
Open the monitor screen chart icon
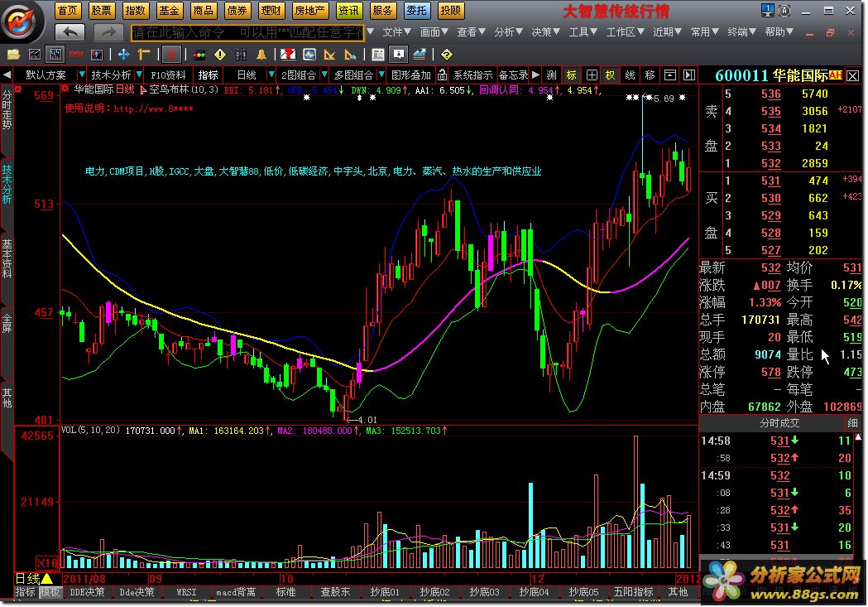pos(309,55)
